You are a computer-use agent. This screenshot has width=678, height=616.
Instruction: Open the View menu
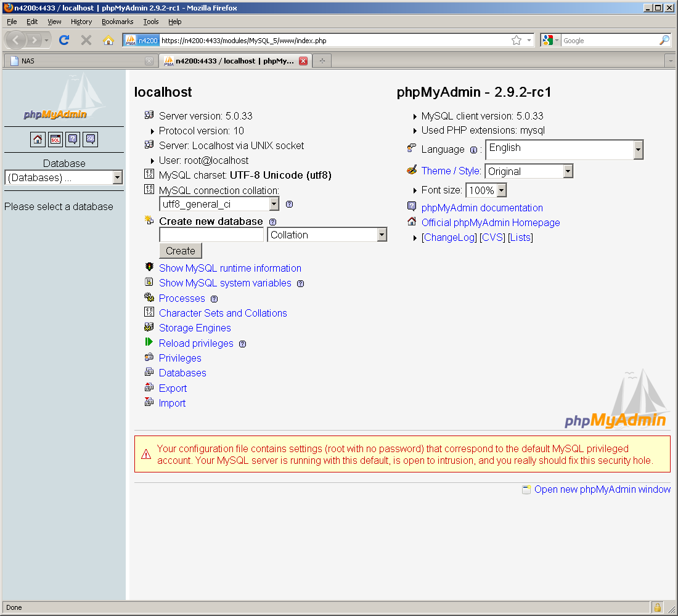point(54,22)
